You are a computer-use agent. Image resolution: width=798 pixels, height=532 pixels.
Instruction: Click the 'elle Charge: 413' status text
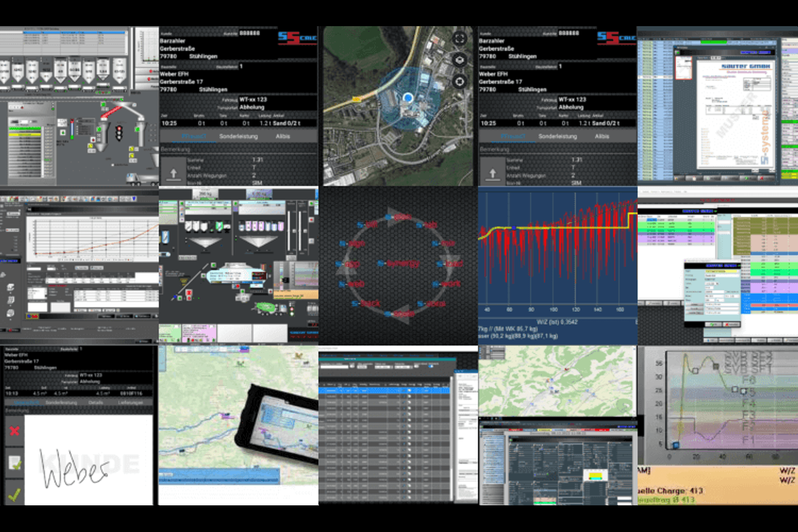pos(670,490)
